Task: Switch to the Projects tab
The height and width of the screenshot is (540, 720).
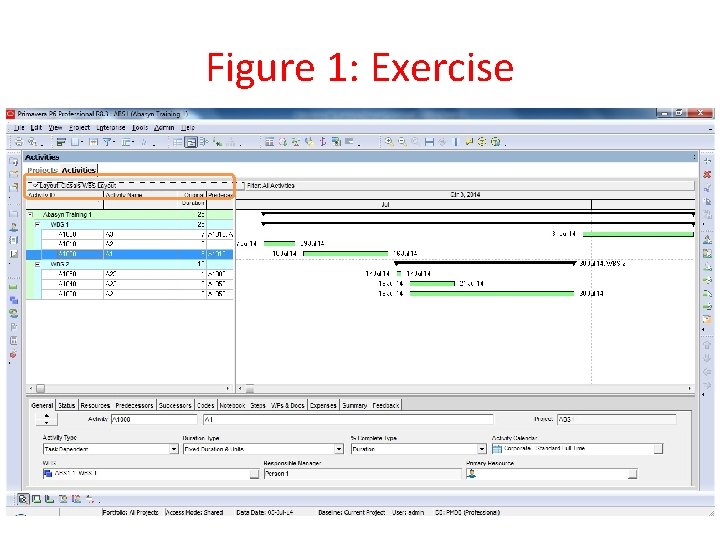Action: 42,170
